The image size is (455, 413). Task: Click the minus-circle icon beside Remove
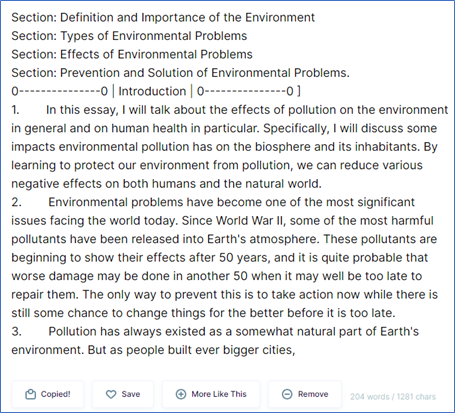287,394
